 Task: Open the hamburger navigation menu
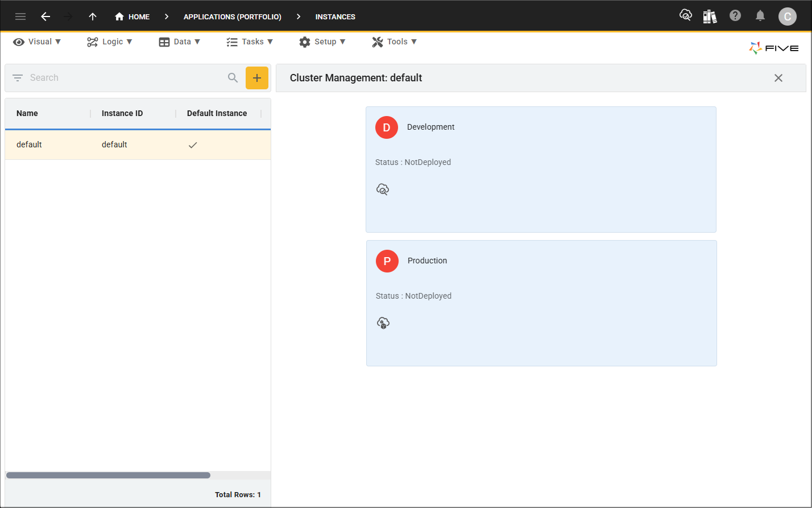point(20,16)
